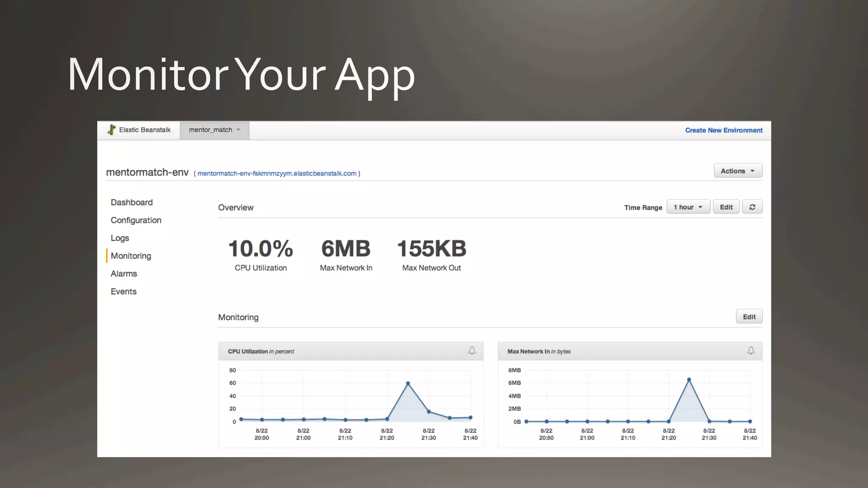The height and width of the screenshot is (488, 868).
Task: Click CPU chart peak data point at 21:25
Action: pyautogui.click(x=408, y=383)
